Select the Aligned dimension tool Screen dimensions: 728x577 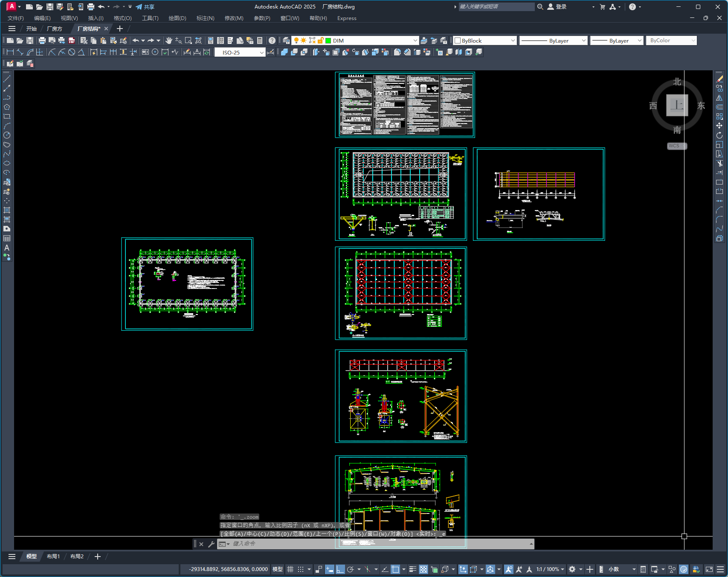[x=20, y=52]
